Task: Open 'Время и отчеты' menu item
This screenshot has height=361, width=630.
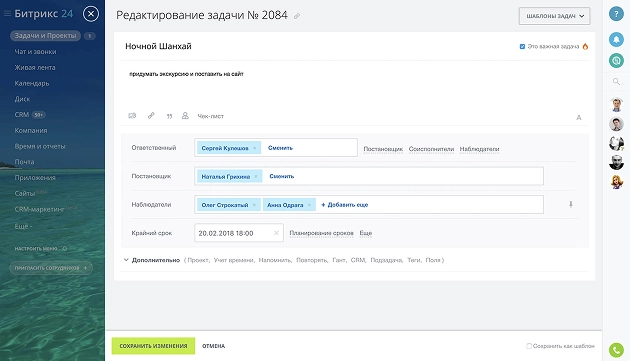Action: click(x=40, y=146)
